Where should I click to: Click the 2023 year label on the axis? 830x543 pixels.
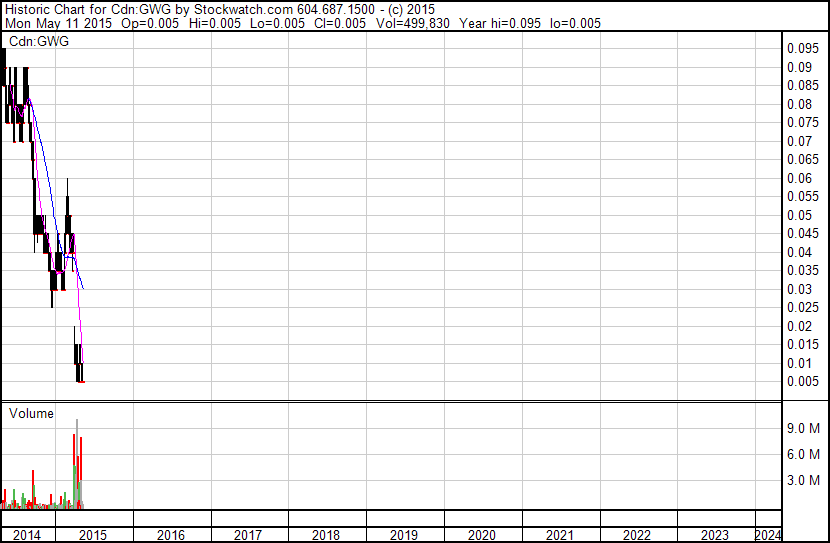[x=714, y=535]
